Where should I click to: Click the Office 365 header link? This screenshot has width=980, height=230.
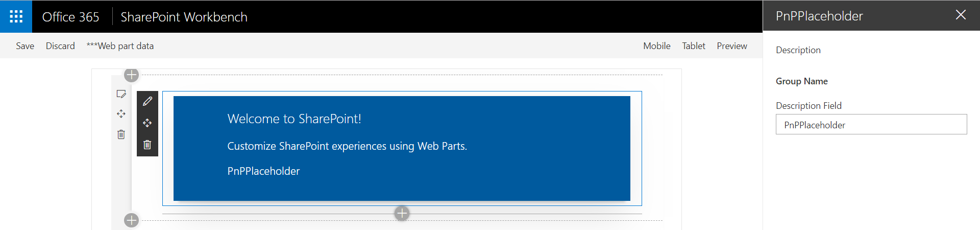70,17
